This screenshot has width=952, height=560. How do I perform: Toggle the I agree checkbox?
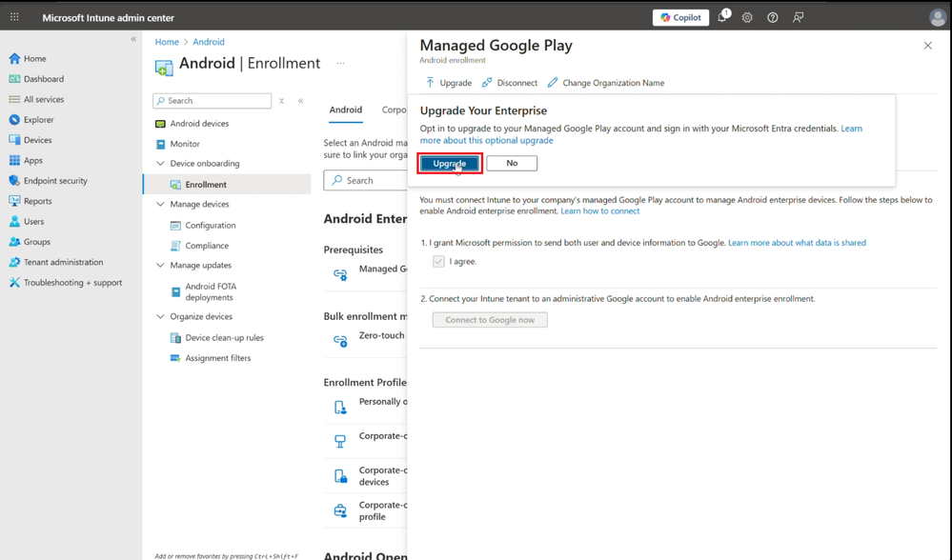(x=438, y=262)
